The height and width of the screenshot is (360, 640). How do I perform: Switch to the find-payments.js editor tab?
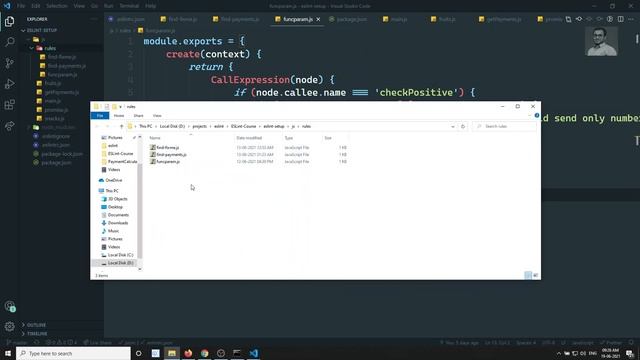coord(236,19)
